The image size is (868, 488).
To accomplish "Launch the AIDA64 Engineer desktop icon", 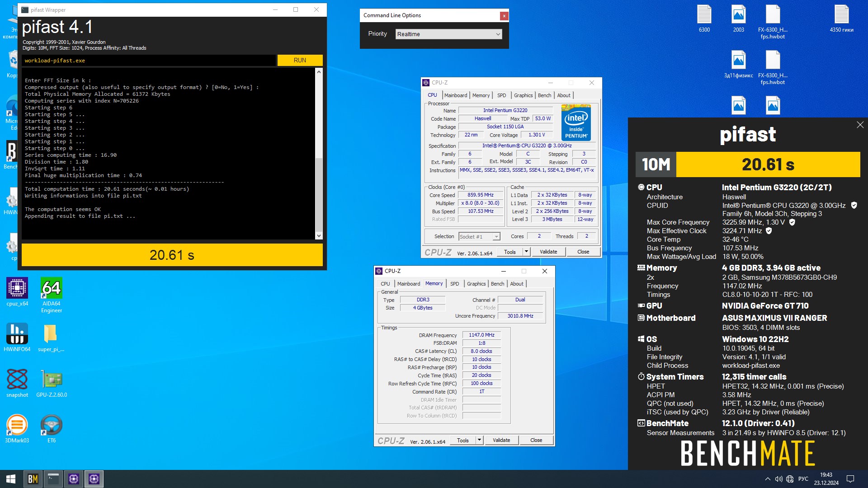I will pos(52,295).
